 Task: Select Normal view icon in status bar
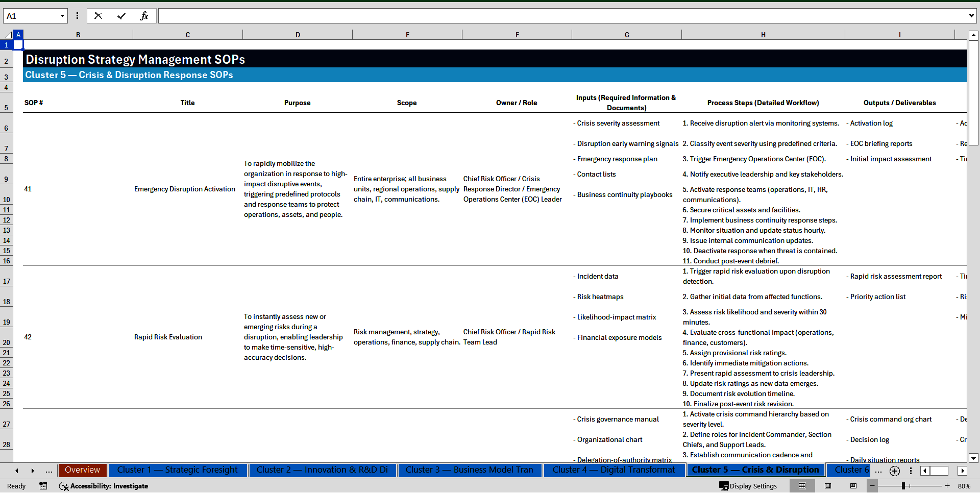click(802, 486)
